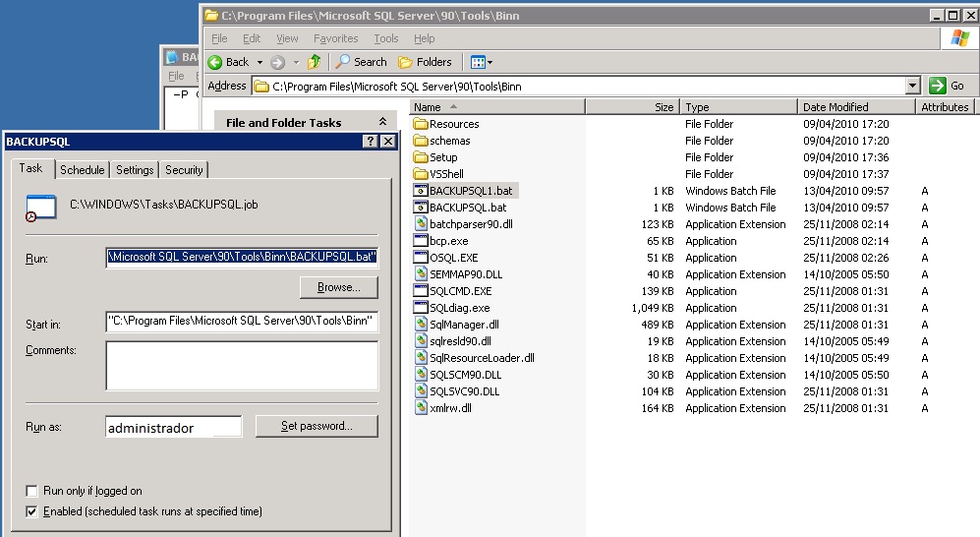Uncheck the Enabled scheduled task checkbox
The image size is (980, 537).
click(x=31, y=511)
